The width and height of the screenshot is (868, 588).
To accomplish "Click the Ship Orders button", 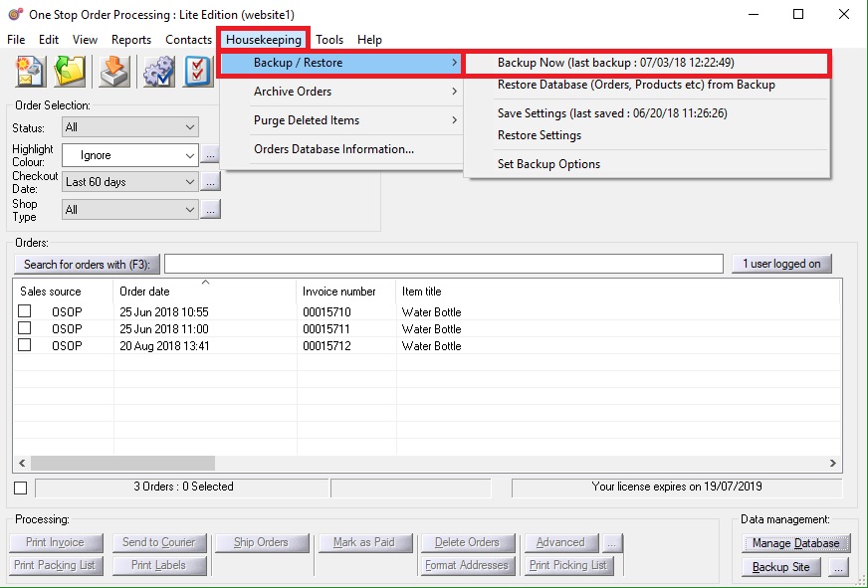I will (x=261, y=542).
